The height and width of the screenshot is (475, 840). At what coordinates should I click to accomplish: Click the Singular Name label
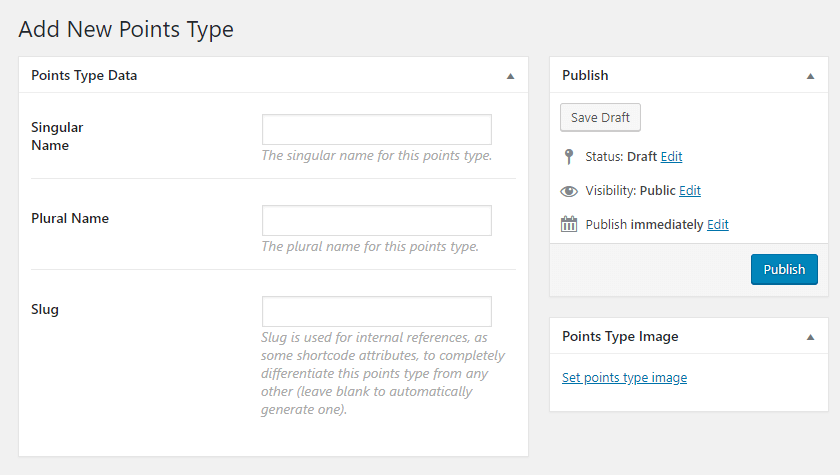(57, 136)
